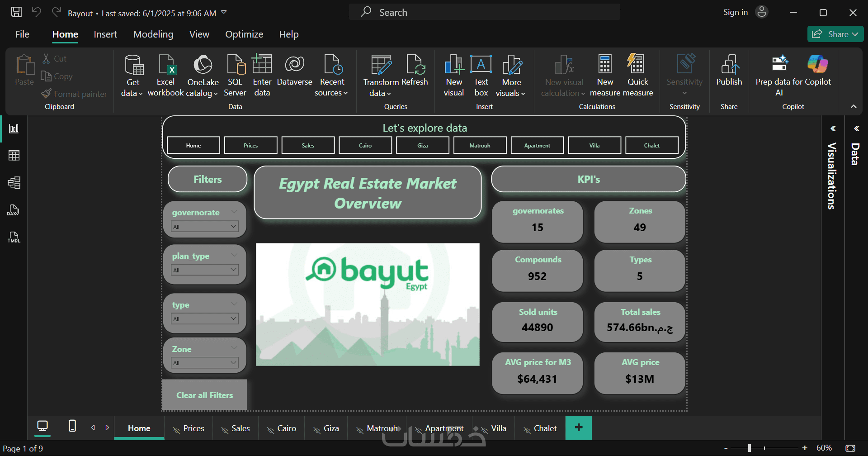Click the Villa navigation button in report
Screen dimensions: 868x456
click(594, 146)
